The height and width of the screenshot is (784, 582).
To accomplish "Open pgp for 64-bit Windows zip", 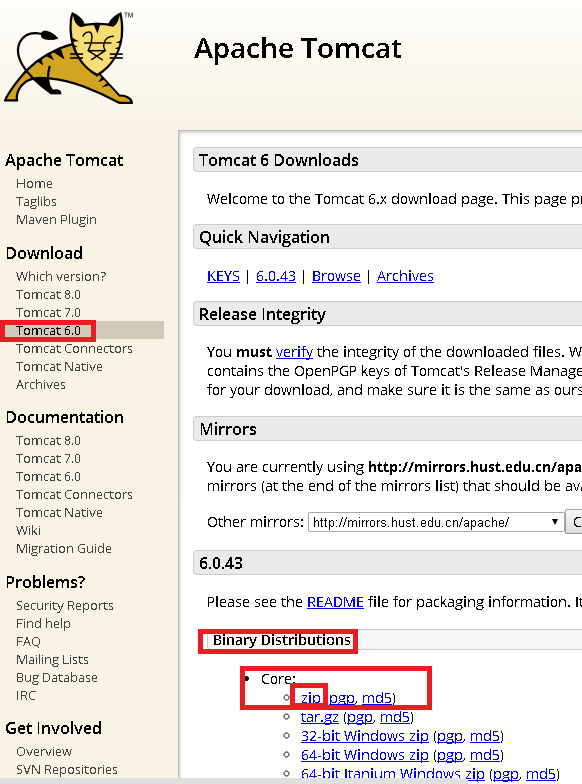I will (450, 755).
